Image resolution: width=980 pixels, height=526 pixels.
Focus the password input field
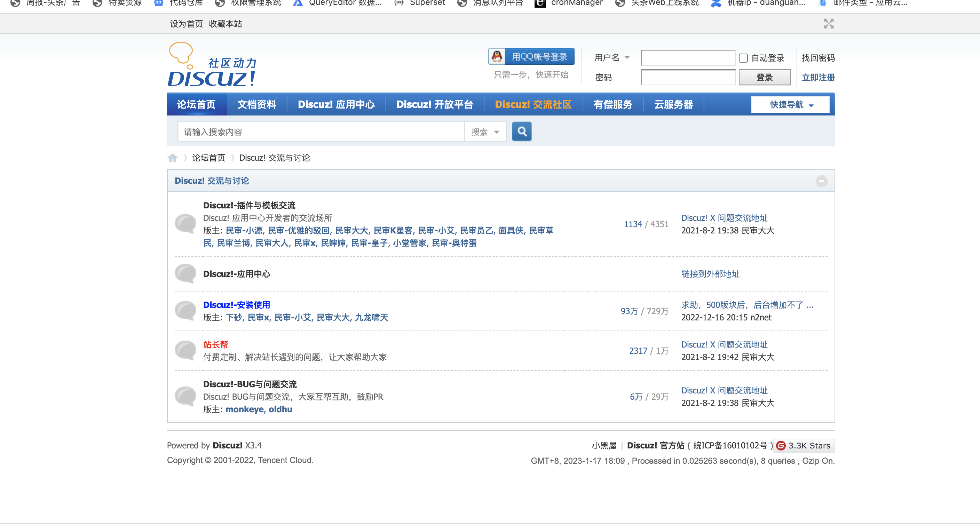(x=688, y=78)
